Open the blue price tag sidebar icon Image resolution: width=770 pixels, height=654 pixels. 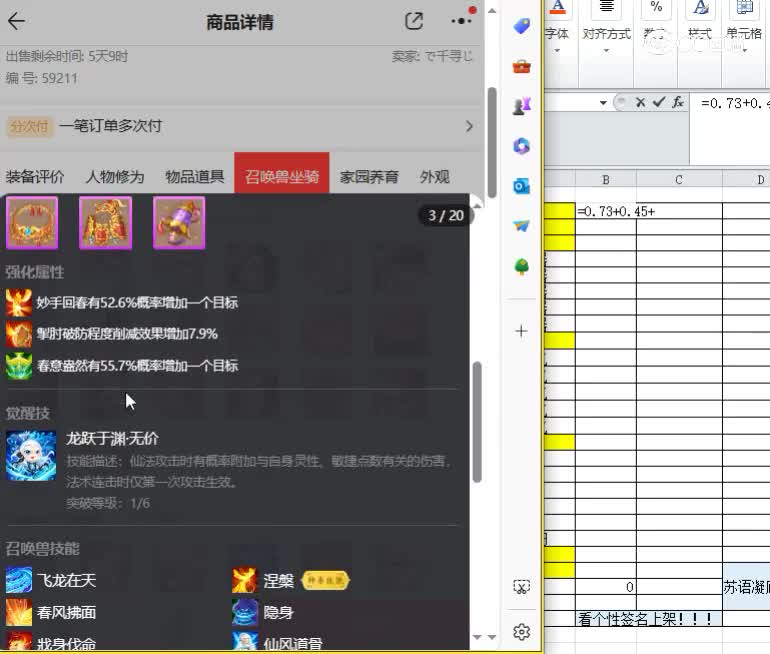click(522, 26)
